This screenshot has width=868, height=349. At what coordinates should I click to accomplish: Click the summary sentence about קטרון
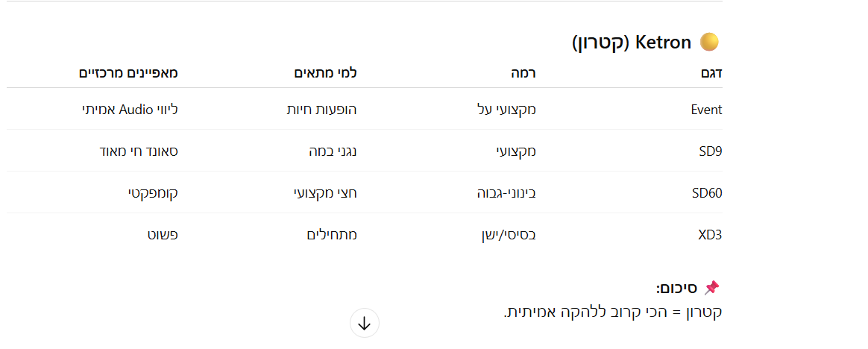tap(612, 311)
